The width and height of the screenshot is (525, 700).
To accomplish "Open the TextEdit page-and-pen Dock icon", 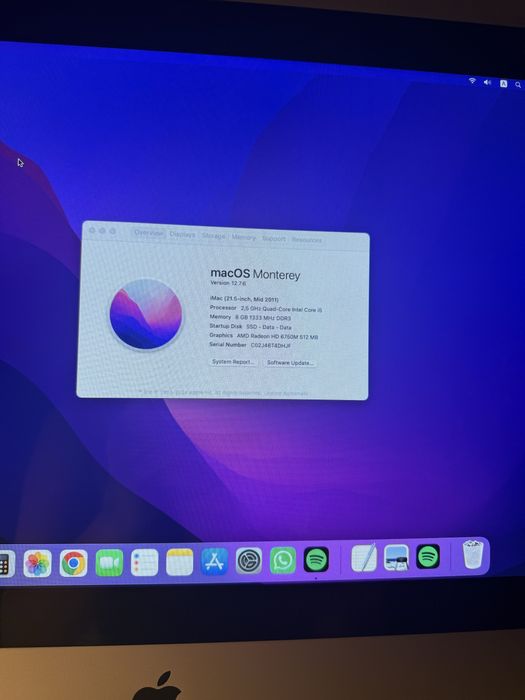I will pos(364,558).
